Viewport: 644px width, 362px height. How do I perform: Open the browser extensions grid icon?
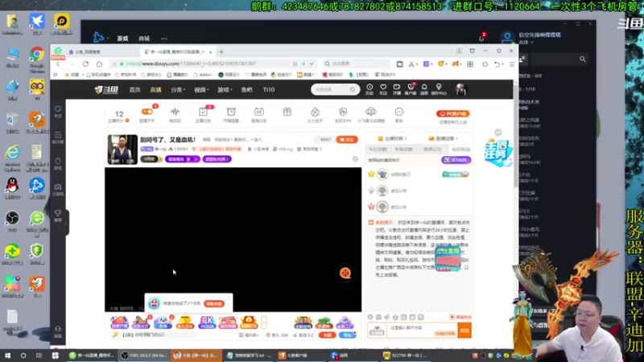click(x=470, y=64)
